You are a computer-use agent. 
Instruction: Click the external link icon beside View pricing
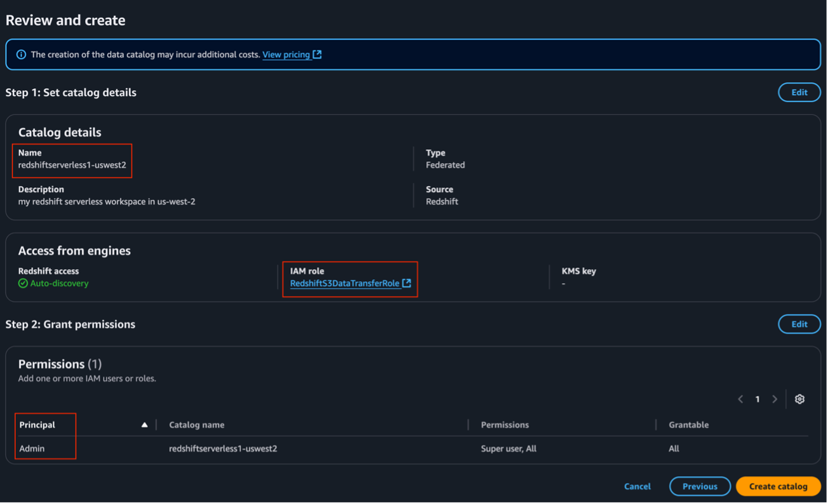317,55
